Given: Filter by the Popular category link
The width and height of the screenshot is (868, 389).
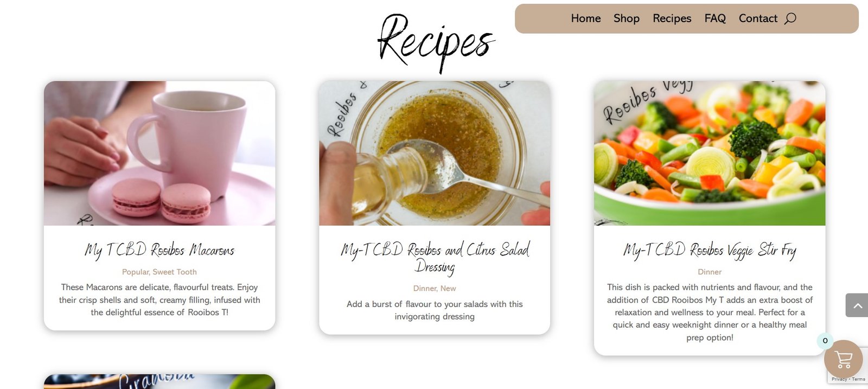Looking at the screenshot, I should (x=135, y=272).
